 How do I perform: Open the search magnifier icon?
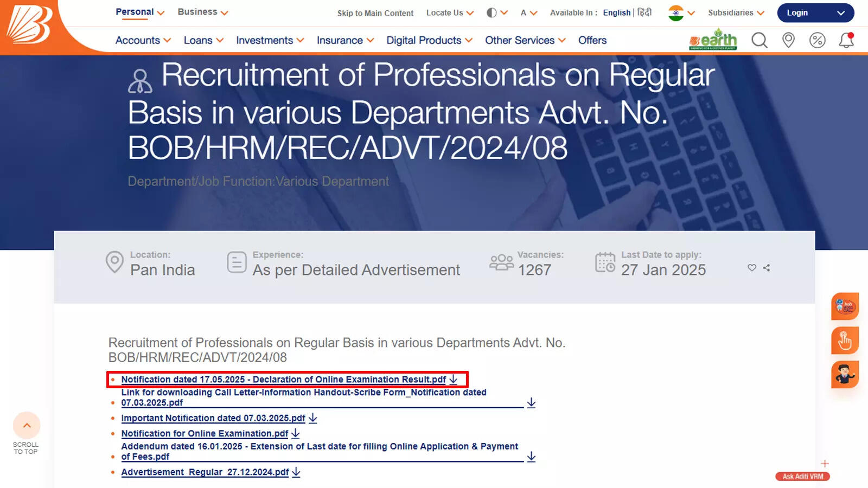tap(759, 40)
